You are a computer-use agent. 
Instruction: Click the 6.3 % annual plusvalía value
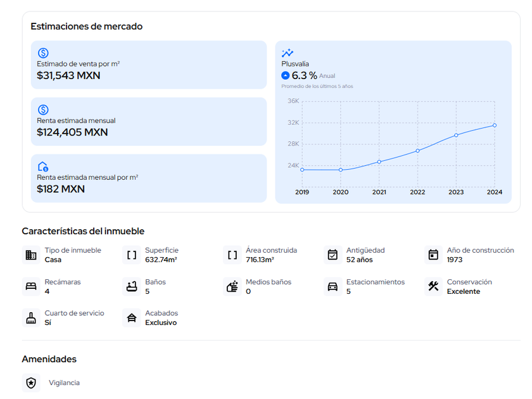coord(305,75)
